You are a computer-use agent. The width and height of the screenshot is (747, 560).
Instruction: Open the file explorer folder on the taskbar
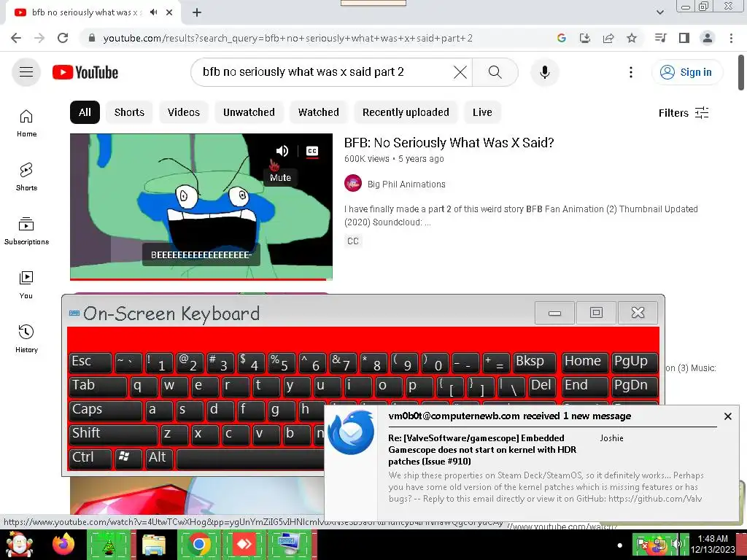click(x=154, y=545)
